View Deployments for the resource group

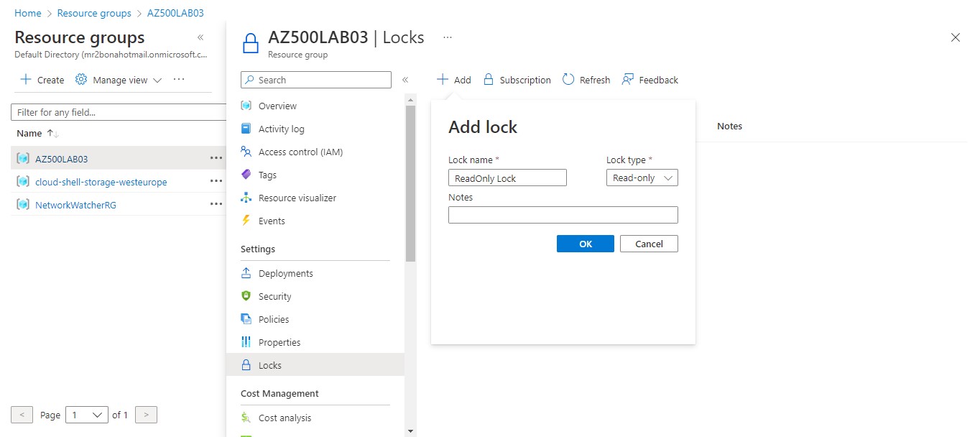[x=285, y=273]
